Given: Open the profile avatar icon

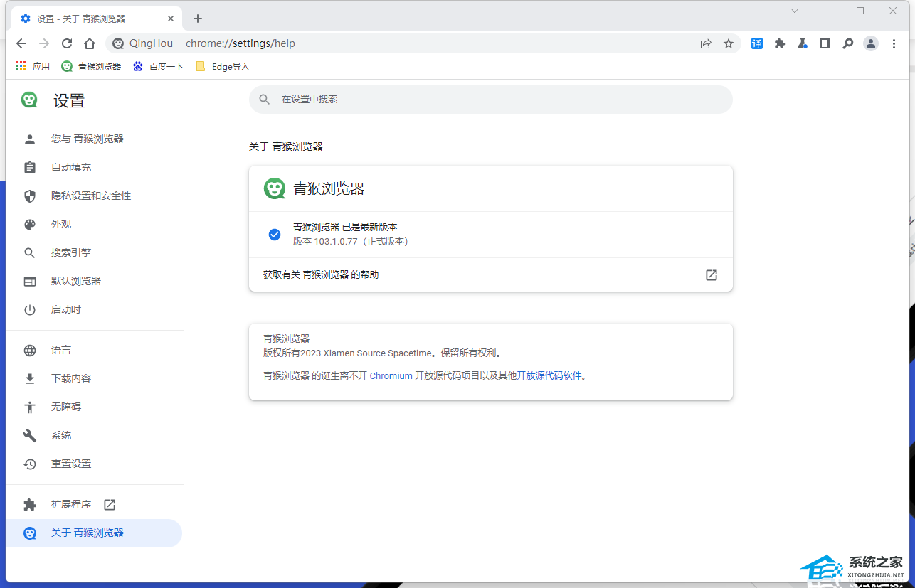Looking at the screenshot, I should (x=871, y=43).
